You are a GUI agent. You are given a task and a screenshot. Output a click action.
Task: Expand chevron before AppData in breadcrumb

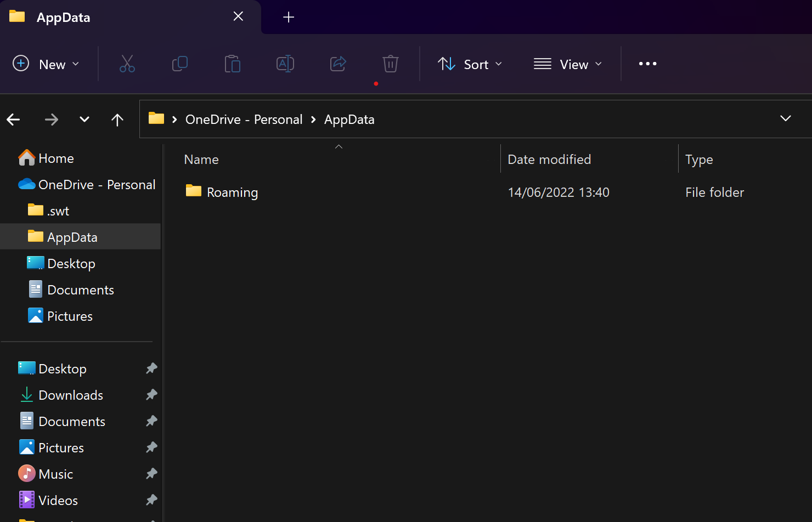coord(313,120)
